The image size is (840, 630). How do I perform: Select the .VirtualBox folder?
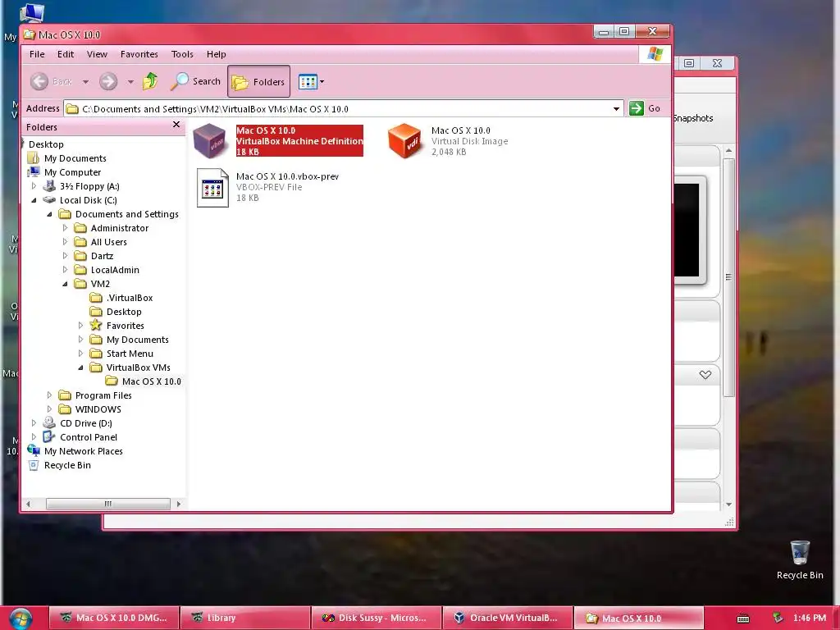pos(129,297)
